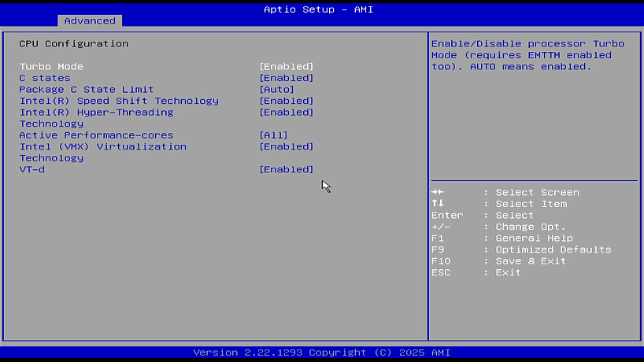Select Intel(R) Hyper-Threading Technology option
Image resolution: width=644 pixels, height=362 pixels.
pos(97,118)
